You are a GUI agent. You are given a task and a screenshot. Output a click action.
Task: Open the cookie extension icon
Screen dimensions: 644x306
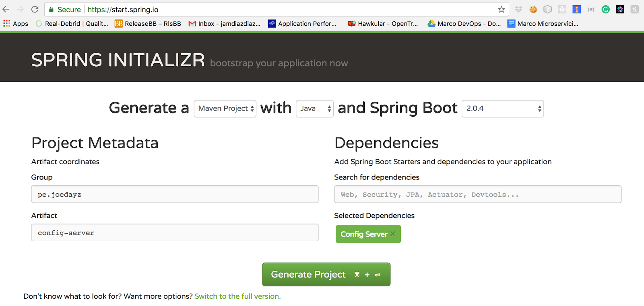pyautogui.click(x=533, y=9)
